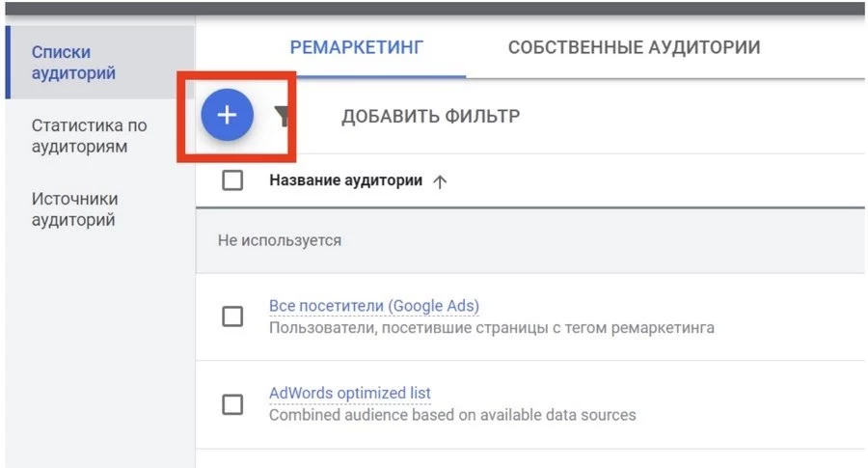Image resolution: width=868 pixels, height=468 pixels.
Task: Collapse the Не используется group row
Action: [280, 240]
